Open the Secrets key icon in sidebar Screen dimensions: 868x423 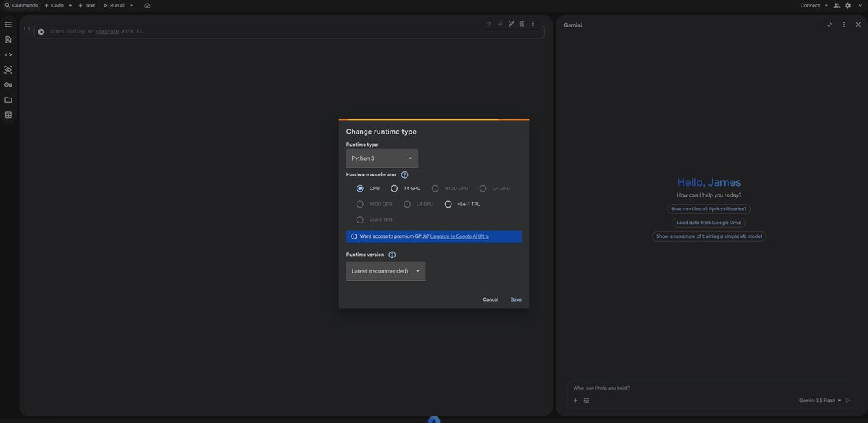[8, 85]
